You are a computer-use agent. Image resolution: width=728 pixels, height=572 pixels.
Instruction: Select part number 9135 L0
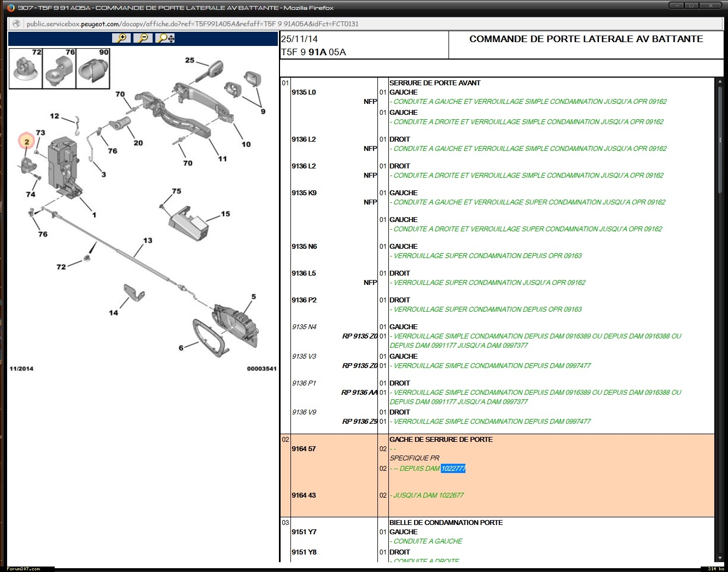[304, 92]
